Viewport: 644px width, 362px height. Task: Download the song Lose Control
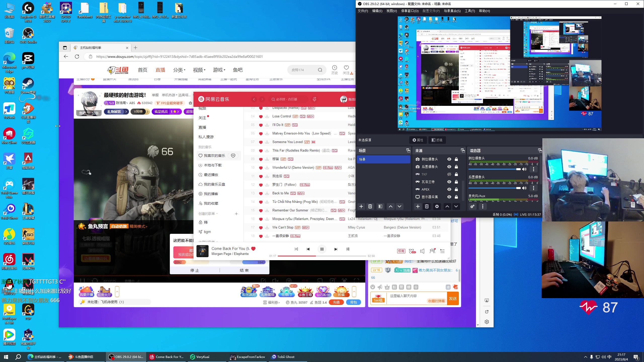coord(267,116)
